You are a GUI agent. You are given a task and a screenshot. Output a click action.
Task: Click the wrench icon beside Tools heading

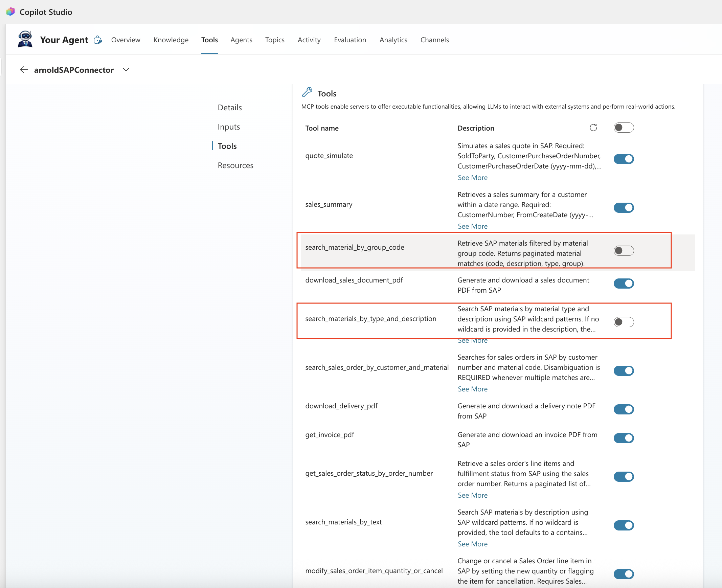coord(307,92)
